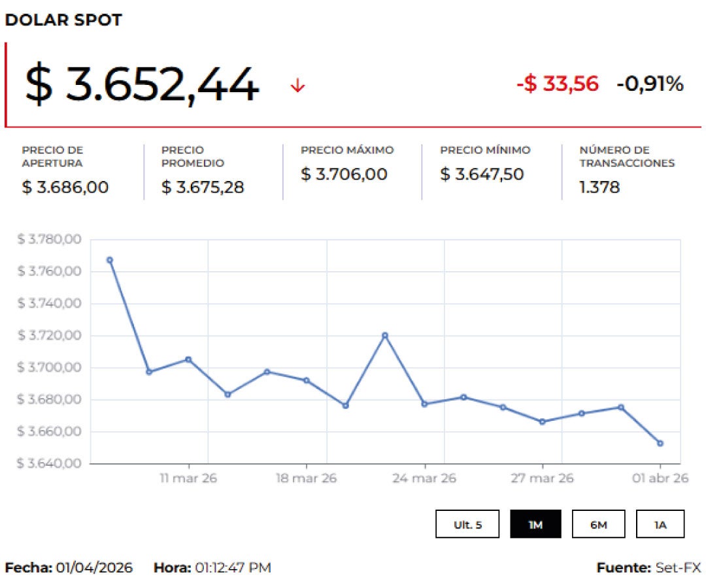Screen dimensions: 706x588
Task: Click the Precio Mínimo value $ 3.647,50
Action: tap(482, 174)
